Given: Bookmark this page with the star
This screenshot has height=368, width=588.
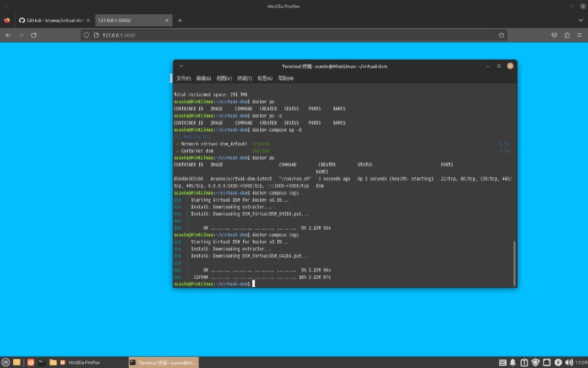Looking at the screenshot, I should tap(501, 35).
